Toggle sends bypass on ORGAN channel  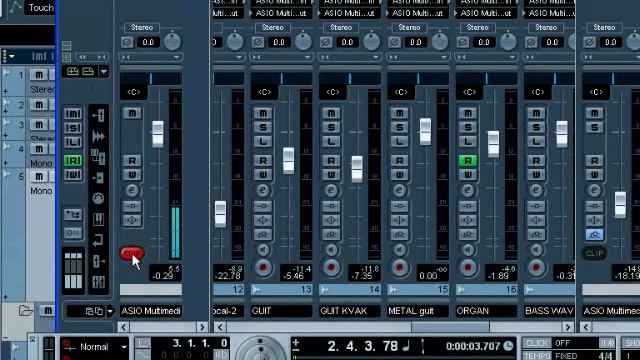click(x=468, y=235)
